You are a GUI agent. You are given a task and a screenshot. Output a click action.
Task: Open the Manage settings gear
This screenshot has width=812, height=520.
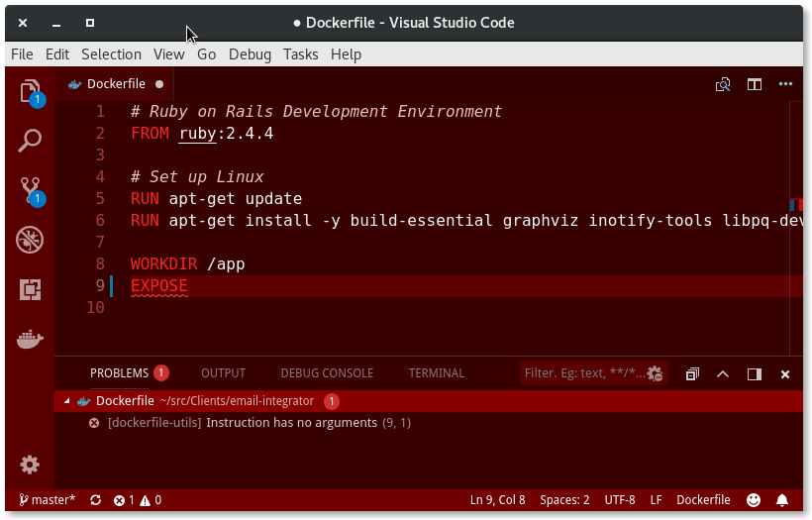pyautogui.click(x=30, y=465)
